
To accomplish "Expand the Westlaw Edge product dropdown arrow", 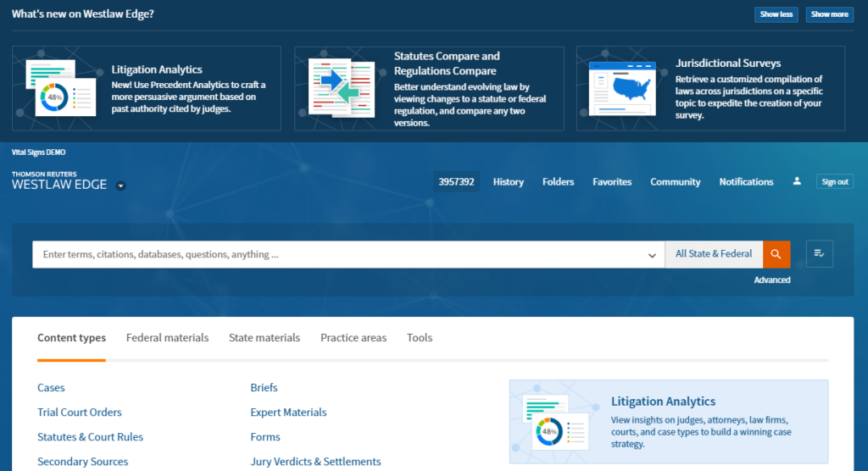I will tap(120, 186).
